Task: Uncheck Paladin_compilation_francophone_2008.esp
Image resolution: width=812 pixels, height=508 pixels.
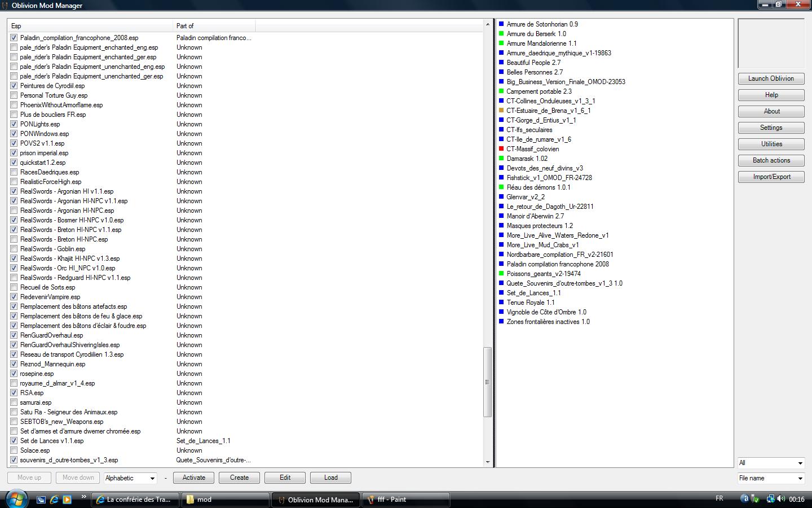Action: pyautogui.click(x=14, y=38)
